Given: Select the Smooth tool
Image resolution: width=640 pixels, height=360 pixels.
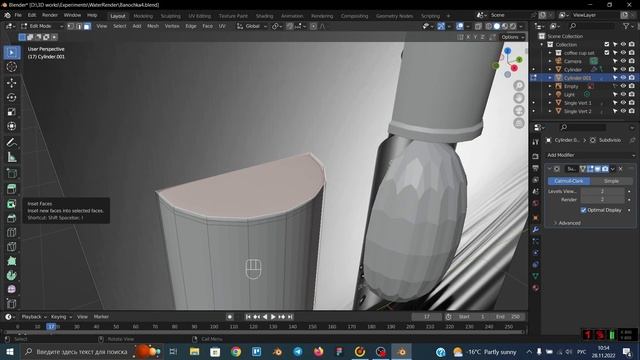Looking at the screenshot, I should tap(11, 289).
